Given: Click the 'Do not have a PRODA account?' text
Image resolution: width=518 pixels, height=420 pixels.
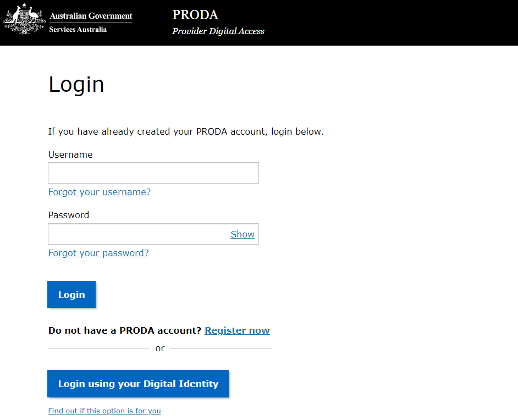Looking at the screenshot, I should [x=125, y=330].
